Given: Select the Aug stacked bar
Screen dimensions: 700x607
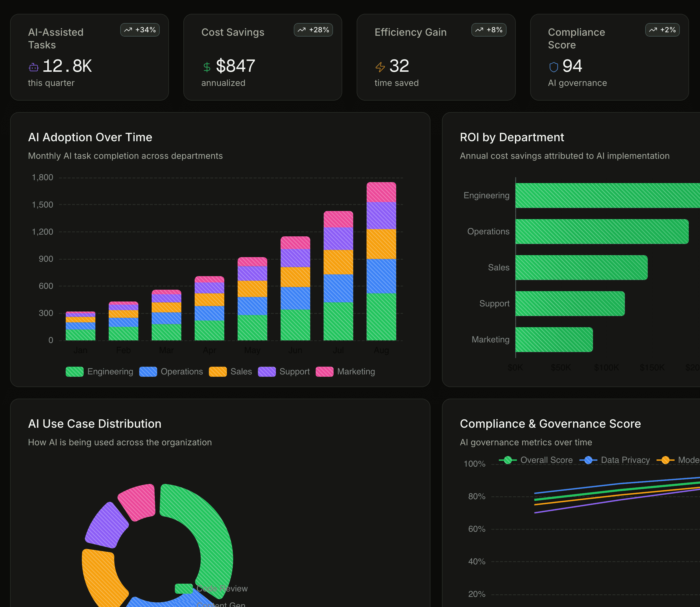Looking at the screenshot, I should [381, 261].
